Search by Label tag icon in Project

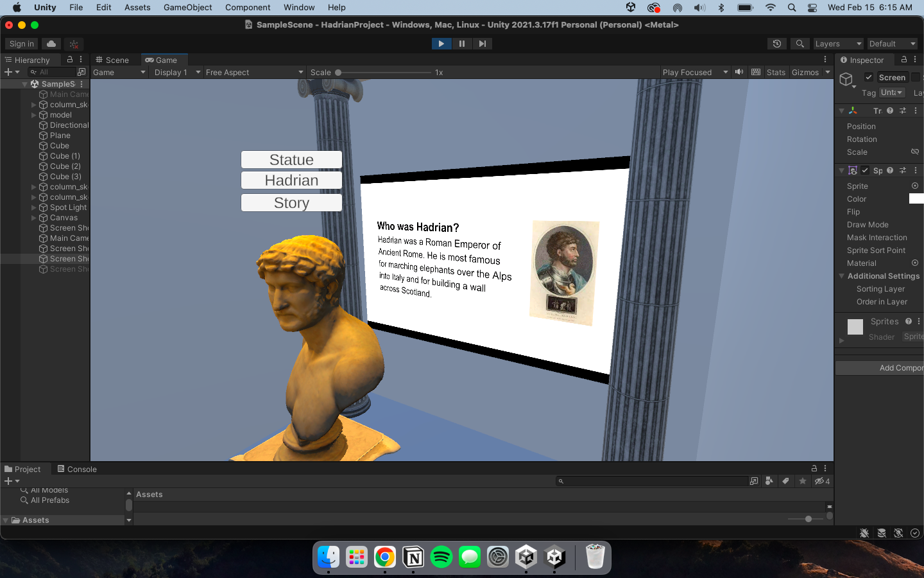click(x=785, y=481)
